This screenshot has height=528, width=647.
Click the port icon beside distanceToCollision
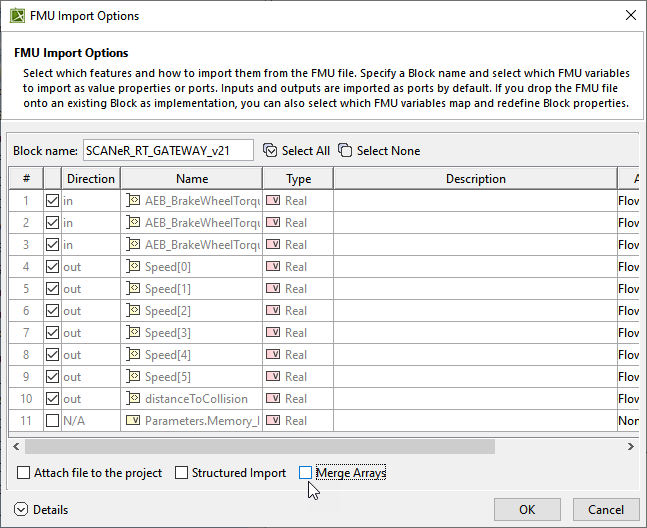(x=133, y=399)
